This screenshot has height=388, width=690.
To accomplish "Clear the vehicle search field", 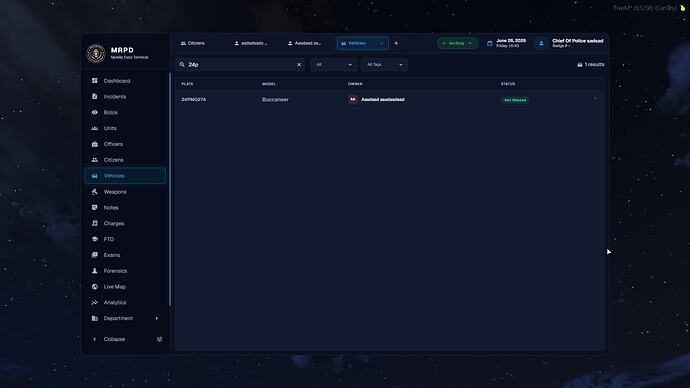I will click(299, 65).
